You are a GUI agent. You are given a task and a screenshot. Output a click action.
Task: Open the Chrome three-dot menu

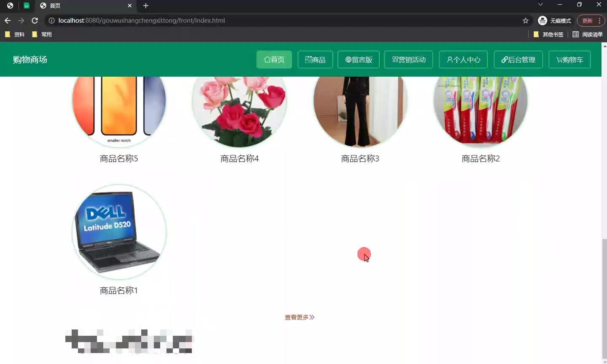tap(599, 20)
